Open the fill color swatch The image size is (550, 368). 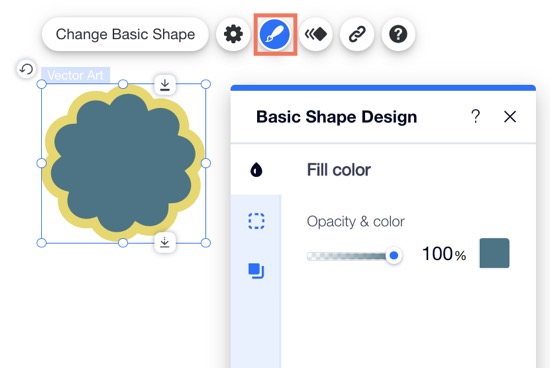494,253
